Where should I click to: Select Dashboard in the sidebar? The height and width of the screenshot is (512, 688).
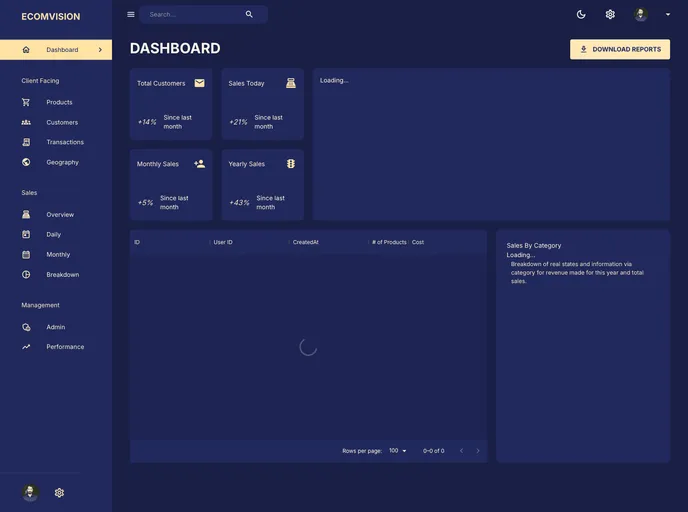(56, 50)
